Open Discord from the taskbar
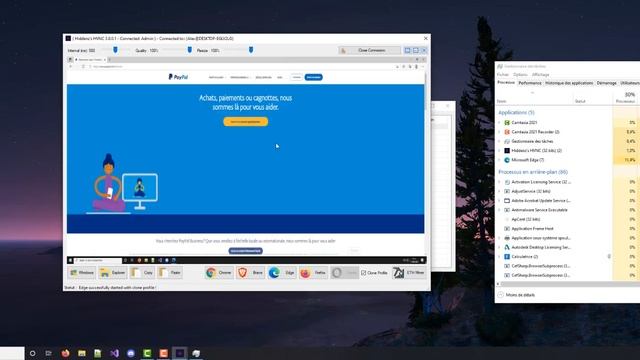Image resolution: width=640 pixels, height=360 pixels. 131,353
